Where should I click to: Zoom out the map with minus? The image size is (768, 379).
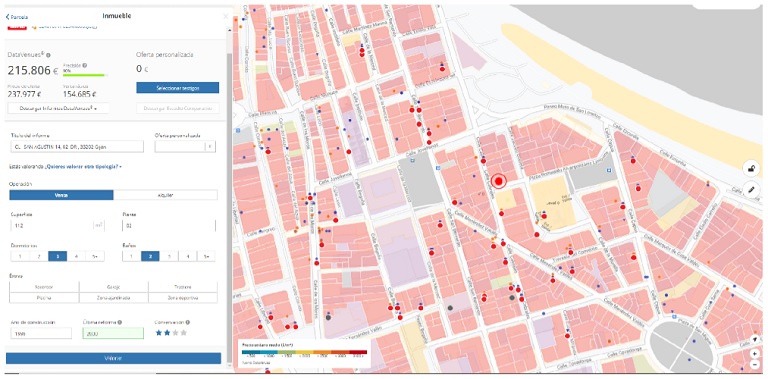click(755, 364)
